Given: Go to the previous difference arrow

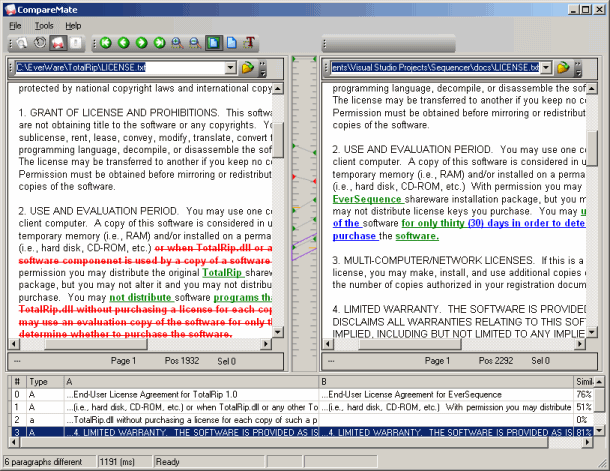Looking at the screenshot, I should point(124,43).
